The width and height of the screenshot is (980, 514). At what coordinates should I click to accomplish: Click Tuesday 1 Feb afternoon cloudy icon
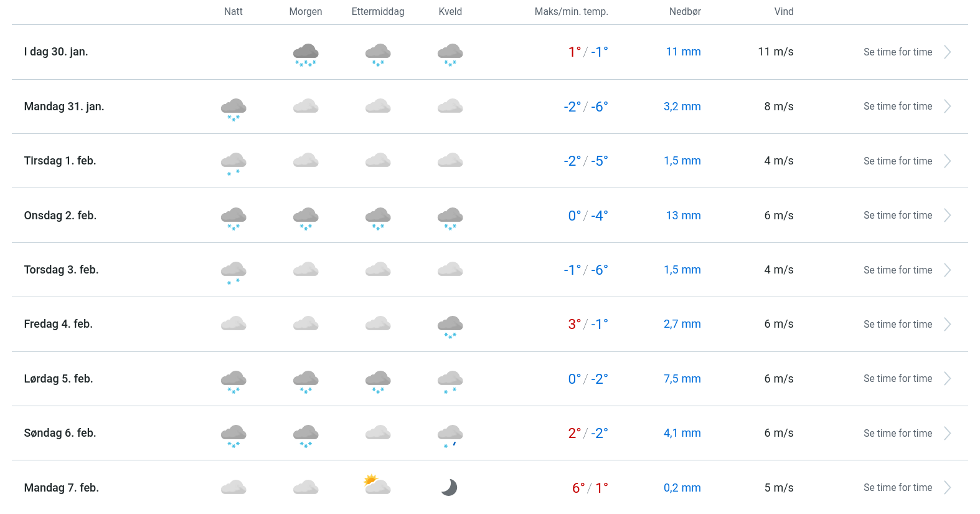tap(378, 161)
